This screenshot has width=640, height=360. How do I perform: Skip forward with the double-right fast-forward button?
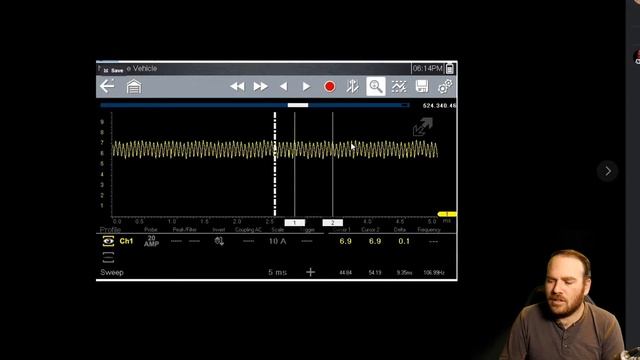pos(260,87)
